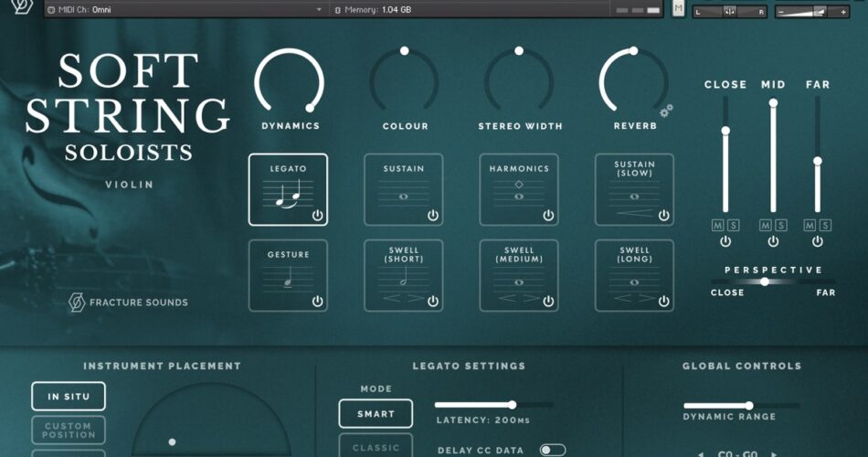Solo the Mid mic channel
This screenshot has height=457, width=868.
[x=780, y=225]
